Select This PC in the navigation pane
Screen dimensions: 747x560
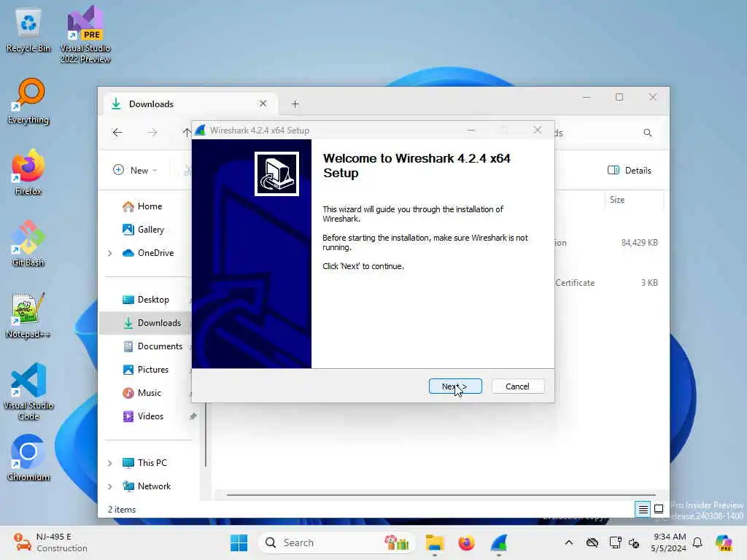(145, 463)
